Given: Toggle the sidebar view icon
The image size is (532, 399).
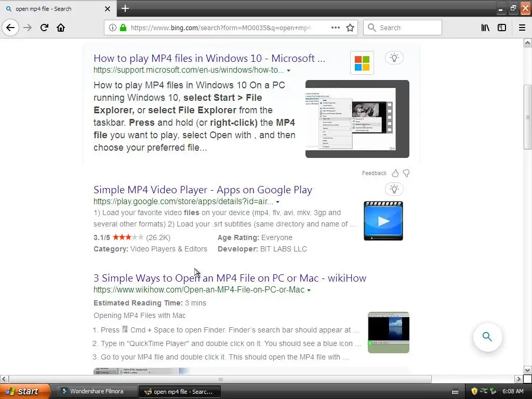Looking at the screenshot, I should pos(502,28).
